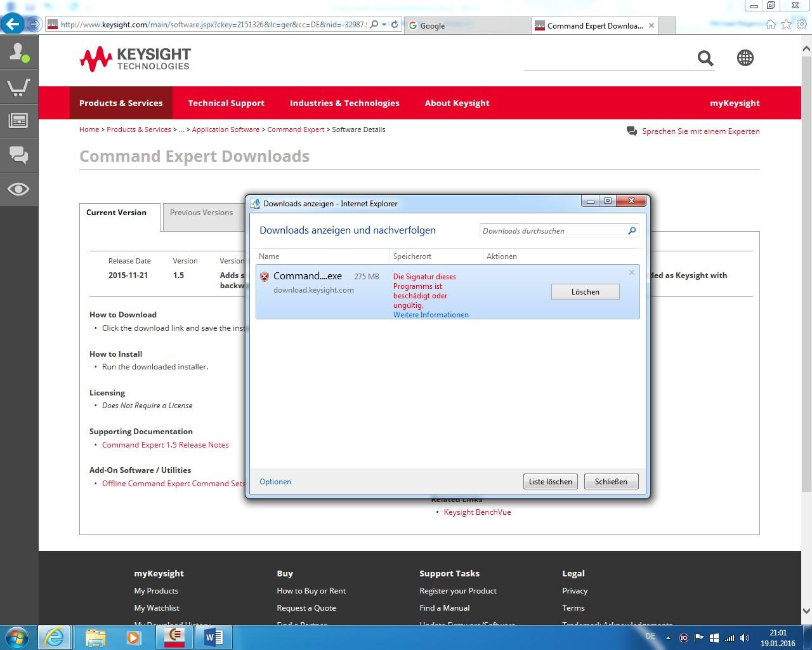812x650 pixels.
Task: Click the Keysight site search magnifier icon
Action: pos(705,58)
